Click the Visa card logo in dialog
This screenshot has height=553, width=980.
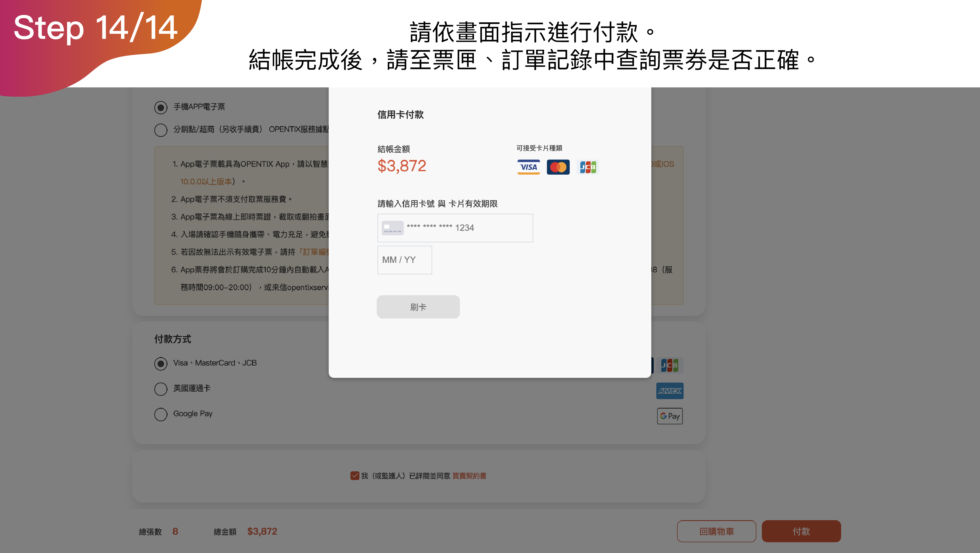point(528,167)
